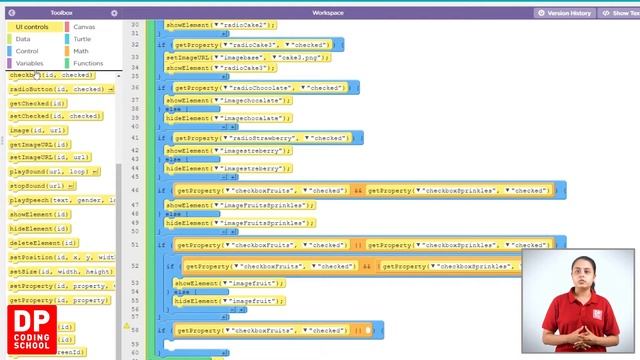Pick the image(id, url) toolbox block
The image size is (640, 360).
click(38, 131)
